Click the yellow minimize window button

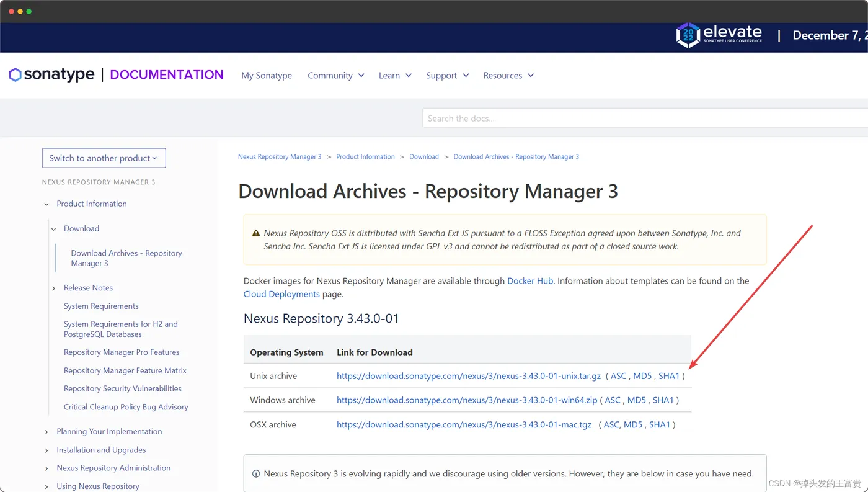(20, 11)
